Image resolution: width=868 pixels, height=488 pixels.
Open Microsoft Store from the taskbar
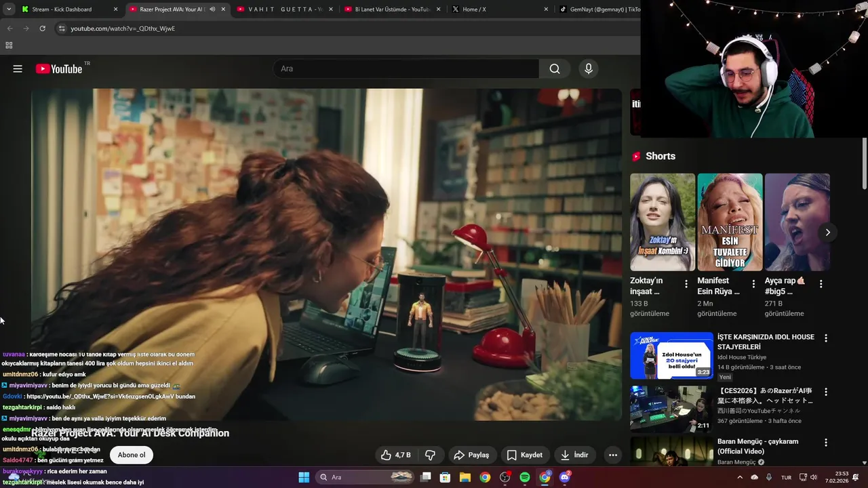[446, 477]
